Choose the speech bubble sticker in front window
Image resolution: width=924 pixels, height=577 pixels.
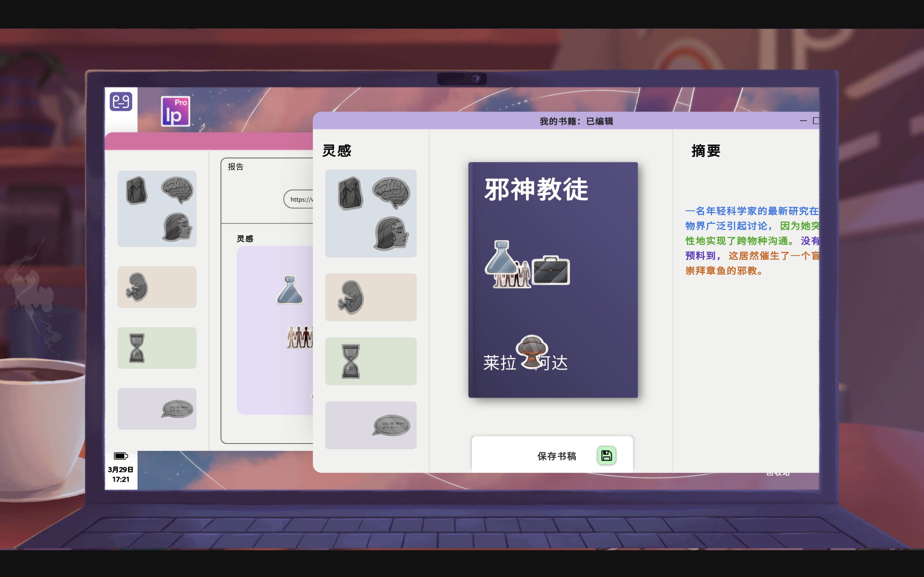point(391,425)
